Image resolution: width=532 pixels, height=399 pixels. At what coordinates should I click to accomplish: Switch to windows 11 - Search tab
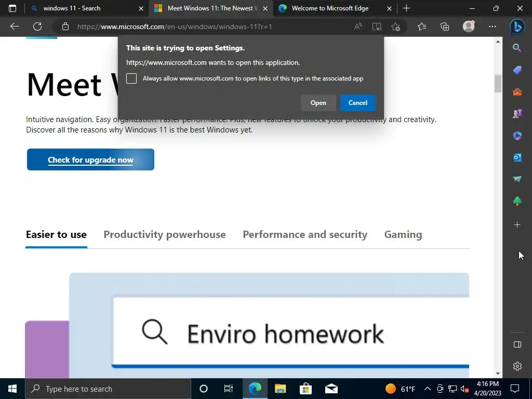(72, 8)
